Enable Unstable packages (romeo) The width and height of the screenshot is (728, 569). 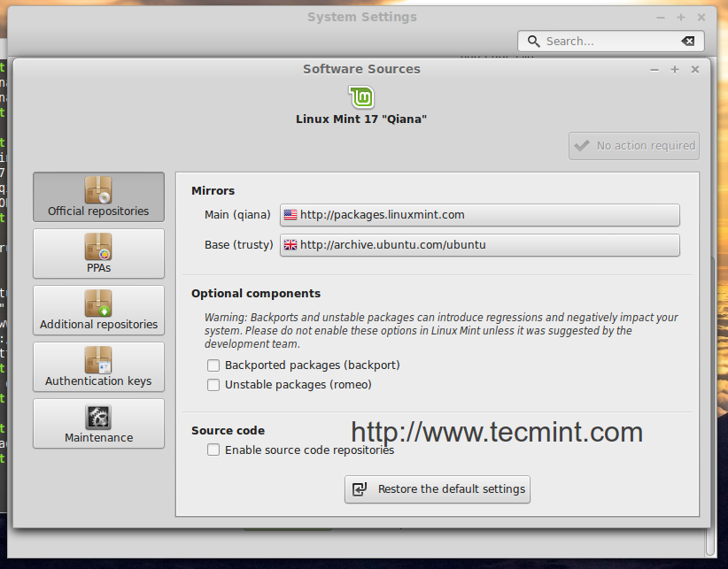[213, 385]
